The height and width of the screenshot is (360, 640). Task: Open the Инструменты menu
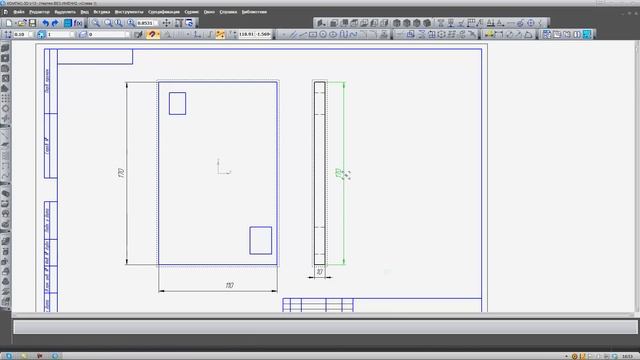tap(129, 12)
